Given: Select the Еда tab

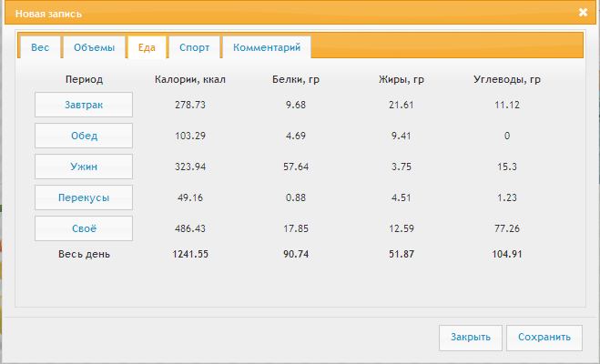Looking at the screenshot, I should (x=147, y=47).
